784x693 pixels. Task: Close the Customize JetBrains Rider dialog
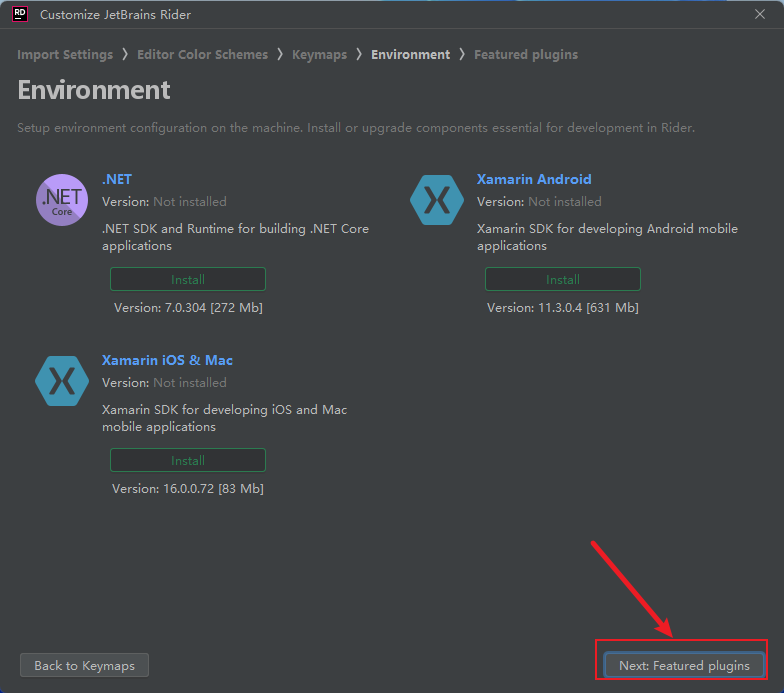pos(760,14)
